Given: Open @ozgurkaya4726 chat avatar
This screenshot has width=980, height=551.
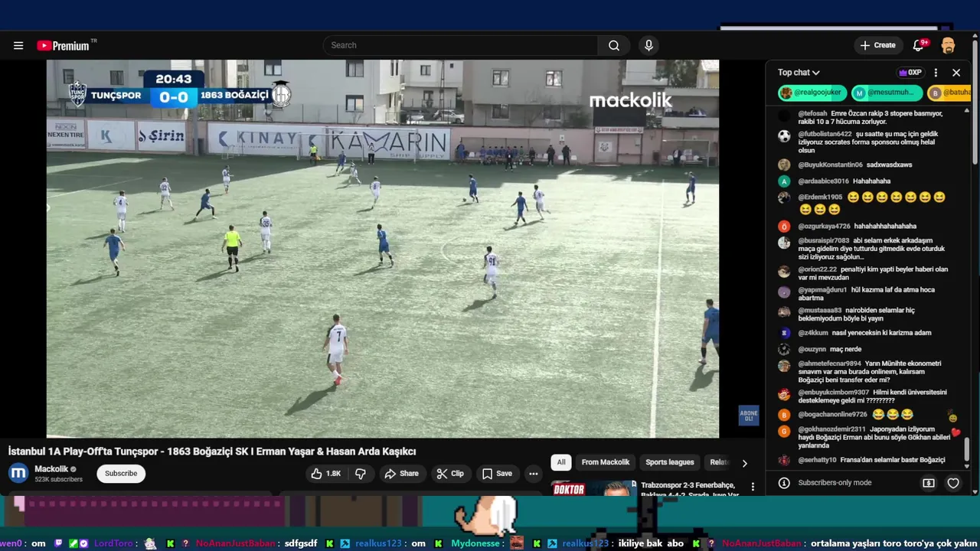Looking at the screenshot, I should click(x=784, y=227).
